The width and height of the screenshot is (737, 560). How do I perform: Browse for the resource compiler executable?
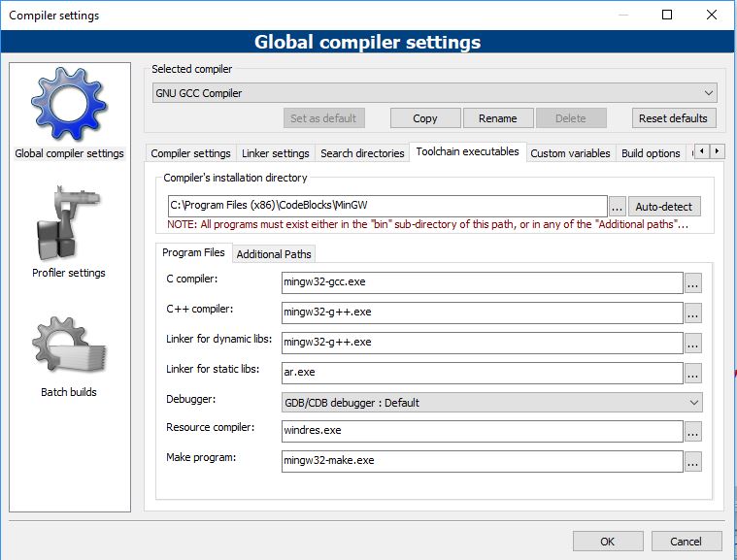click(692, 432)
